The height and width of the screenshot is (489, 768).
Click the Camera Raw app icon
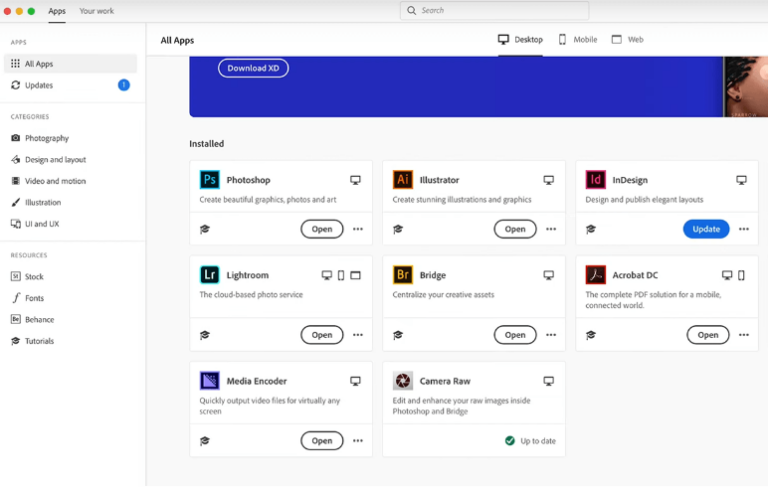pyautogui.click(x=403, y=381)
